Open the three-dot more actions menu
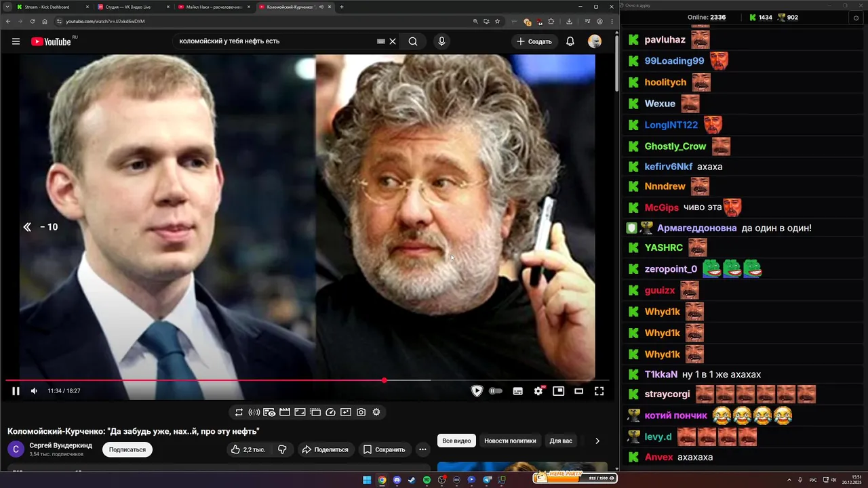 tap(422, 449)
